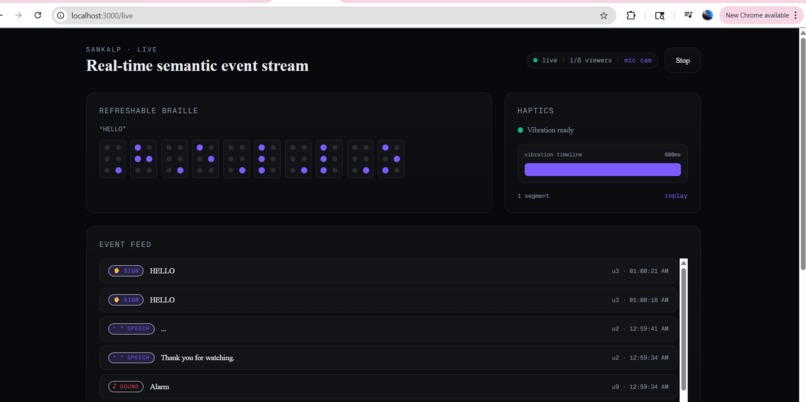Screen dimensions: 806x402
Task: Click the "Vibration ready" status text
Action: pyautogui.click(x=551, y=130)
